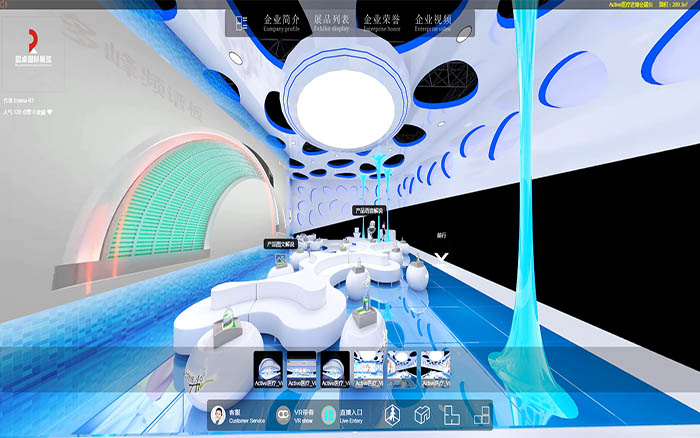Click the upper 产品 hotspot label near the robot
The image size is (700, 438).
[369, 211]
